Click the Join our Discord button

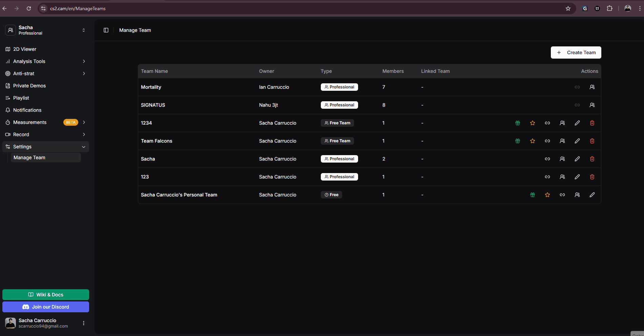tap(46, 307)
